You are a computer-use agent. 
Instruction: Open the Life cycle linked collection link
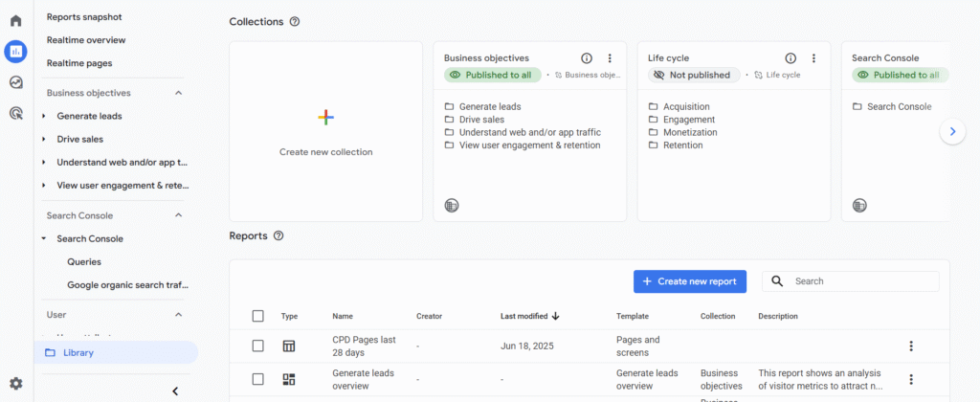(777, 75)
